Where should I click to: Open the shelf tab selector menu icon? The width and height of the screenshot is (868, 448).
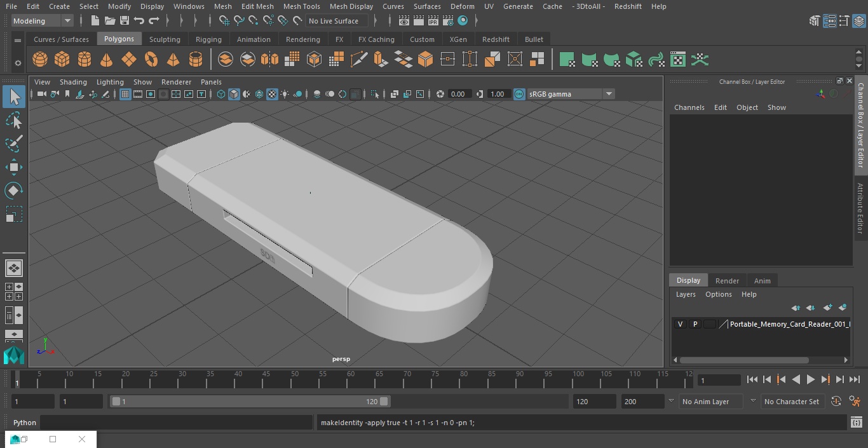(x=18, y=40)
